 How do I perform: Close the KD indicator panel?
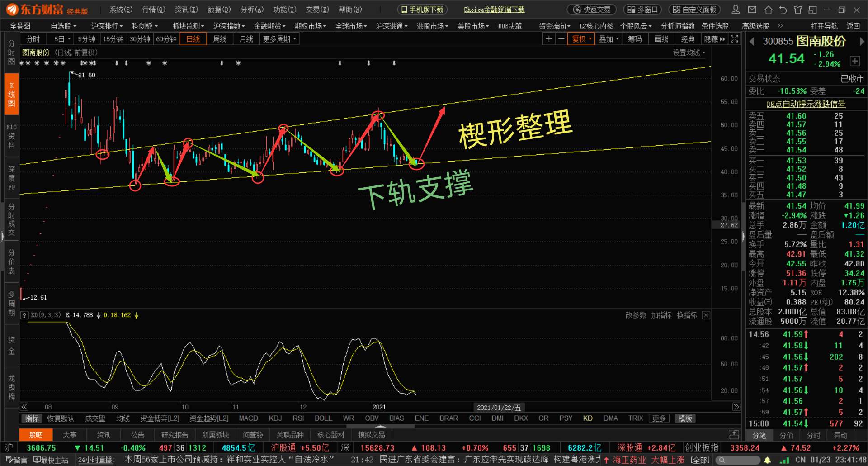(x=706, y=315)
